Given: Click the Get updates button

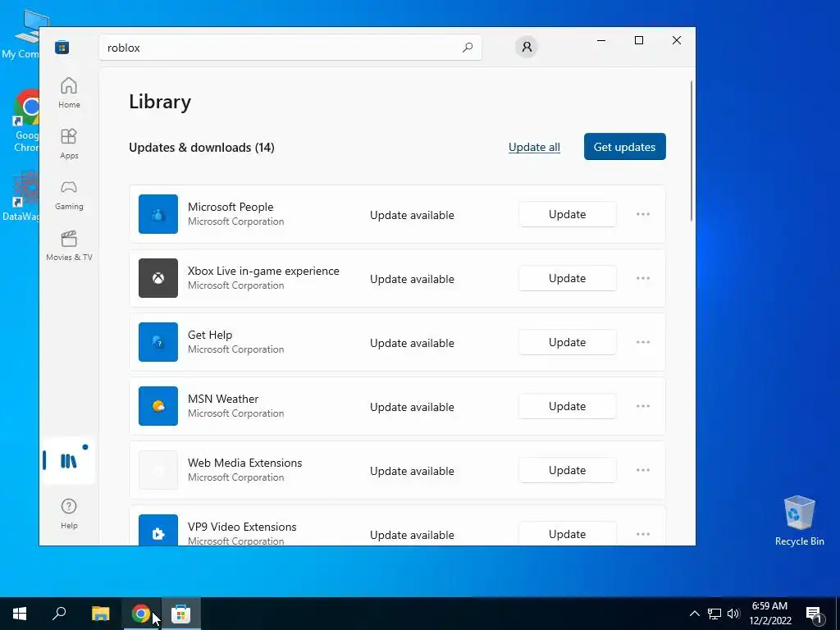Looking at the screenshot, I should click(624, 147).
